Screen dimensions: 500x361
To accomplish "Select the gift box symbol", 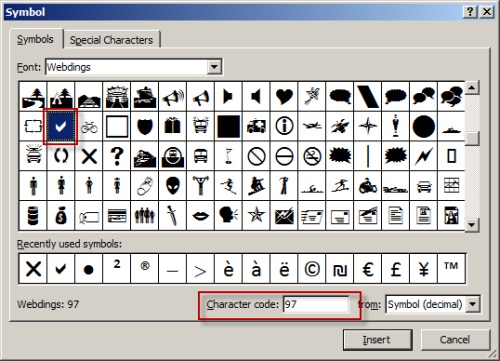I will 173,126.
